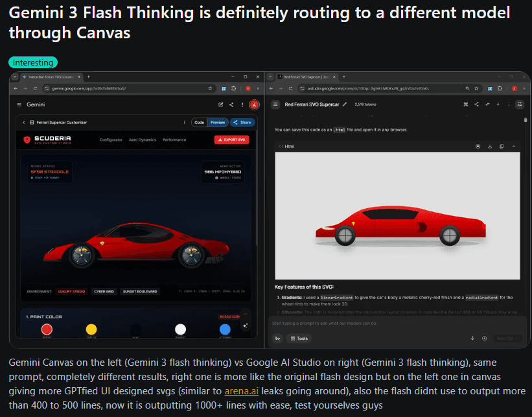Create new AI Studio chat with plus icon
This screenshot has width=532, height=417.
point(498,104)
